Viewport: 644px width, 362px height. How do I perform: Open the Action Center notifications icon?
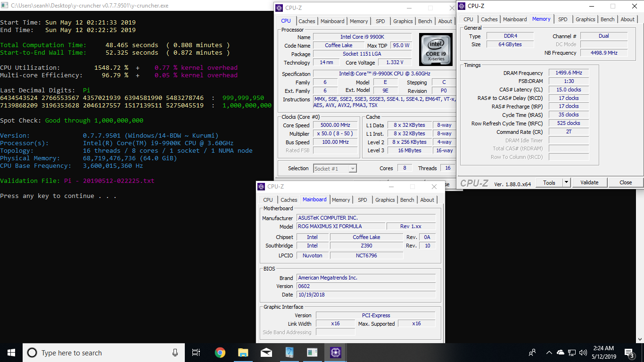click(x=629, y=353)
